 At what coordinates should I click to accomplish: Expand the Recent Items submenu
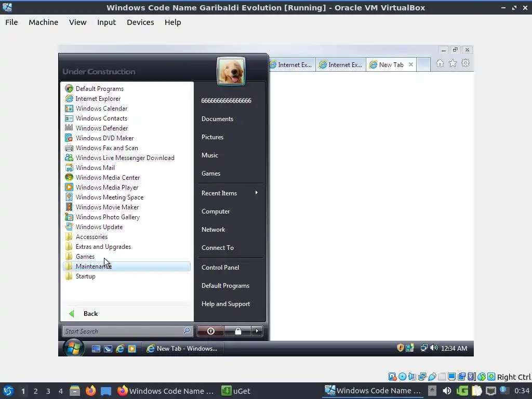coord(230,193)
